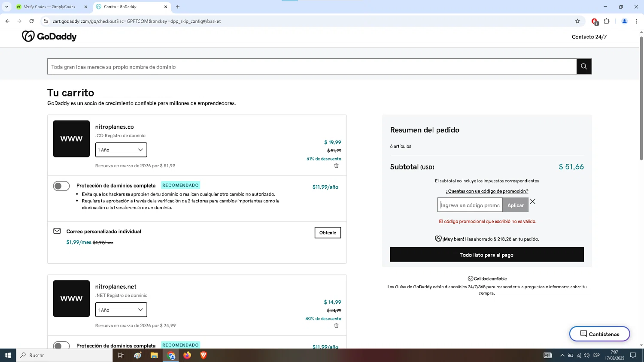Click the RECOMENDADO badge under nitroplanes.co

point(180,185)
